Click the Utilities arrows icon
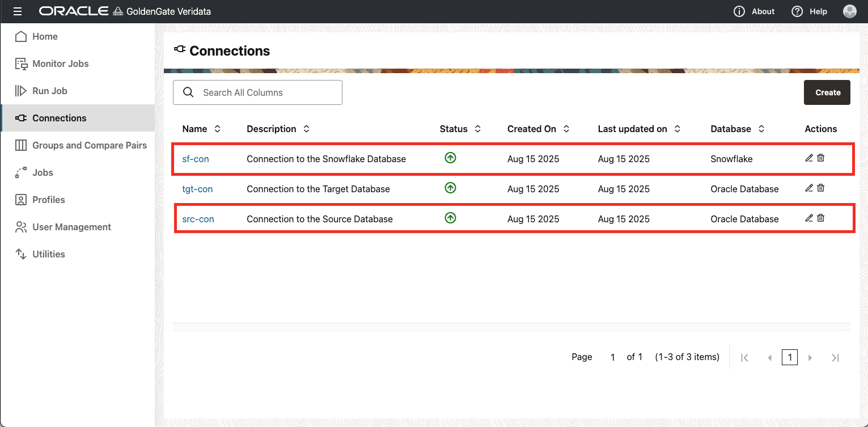This screenshot has width=868, height=427. pyautogui.click(x=21, y=254)
